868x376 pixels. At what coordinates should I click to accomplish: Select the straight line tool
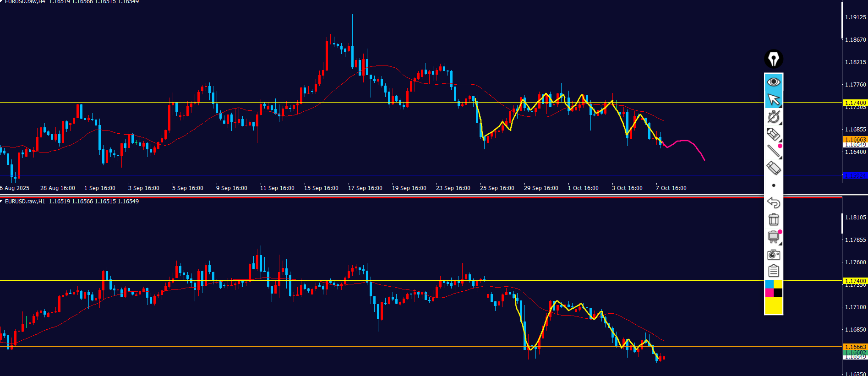click(774, 151)
